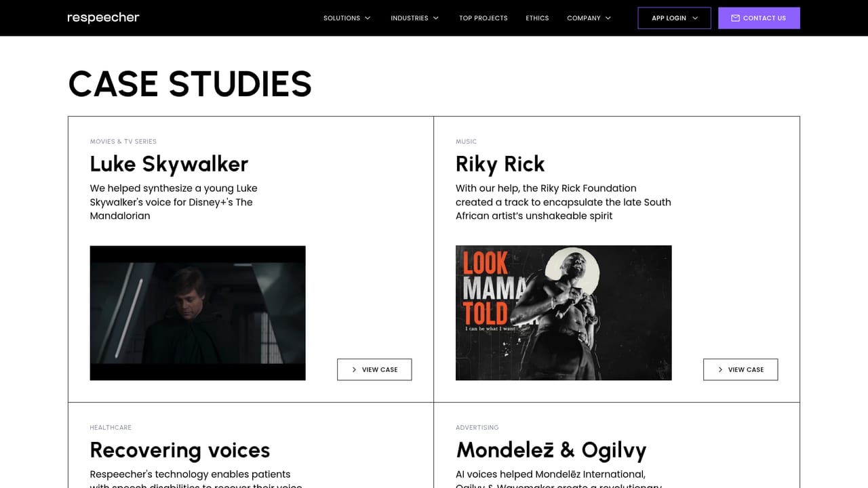This screenshot has width=868, height=488.
Task: Click the Movies & TV Series label
Action: pos(123,142)
